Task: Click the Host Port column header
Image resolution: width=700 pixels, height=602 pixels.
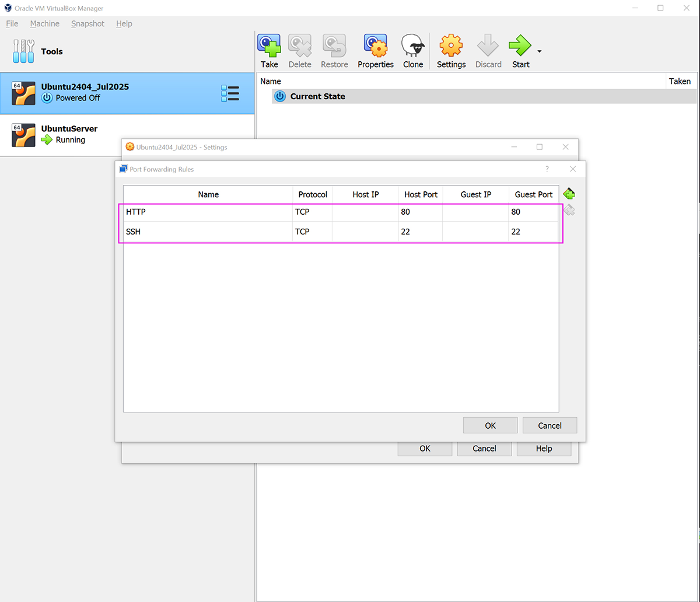Action: (421, 194)
